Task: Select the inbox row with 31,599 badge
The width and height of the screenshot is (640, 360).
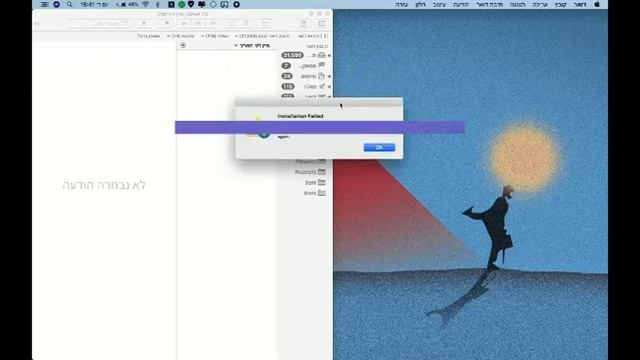Action: pos(305,55)
